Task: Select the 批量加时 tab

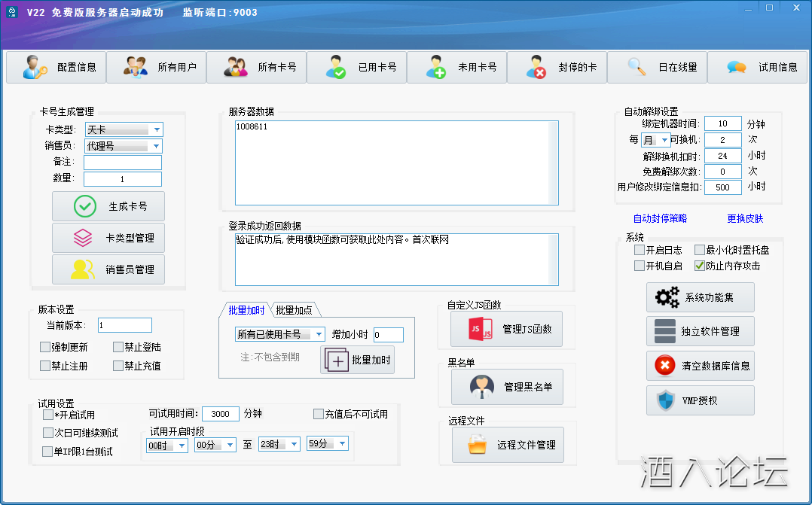Action: [246, 310]
